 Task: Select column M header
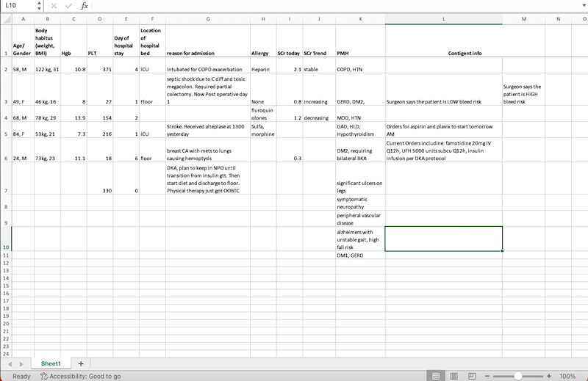click(x=523, y=19)
